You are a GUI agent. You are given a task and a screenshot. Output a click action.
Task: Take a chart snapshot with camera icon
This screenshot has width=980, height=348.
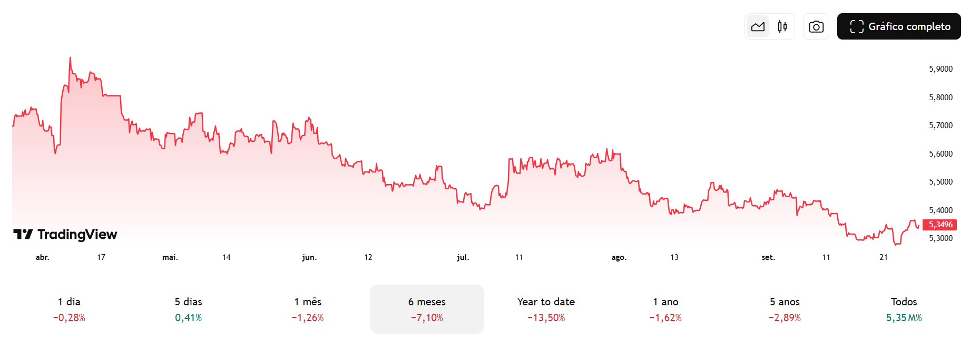816,26
